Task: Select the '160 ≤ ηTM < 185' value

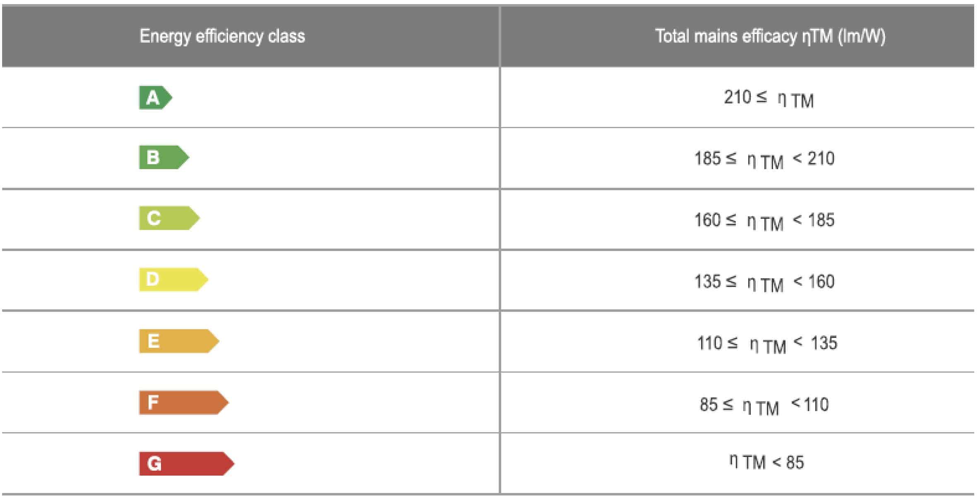Action: point(764,221)
